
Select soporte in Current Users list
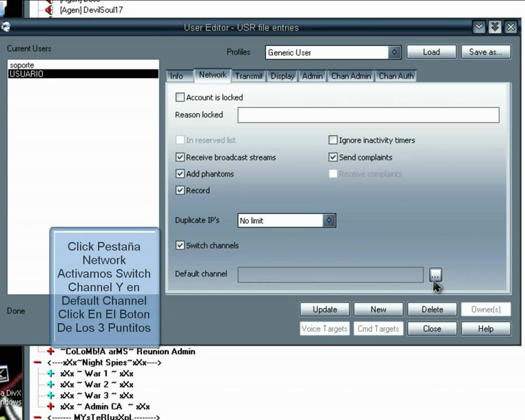[83, 65]
